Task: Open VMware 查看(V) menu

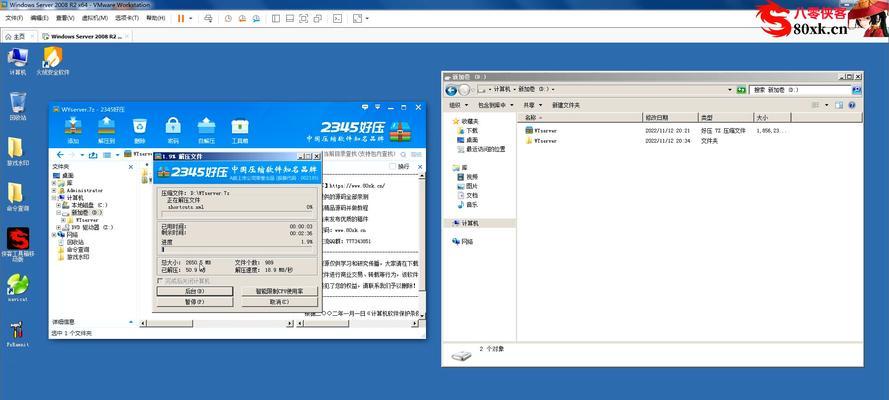Action: point(65,18)
